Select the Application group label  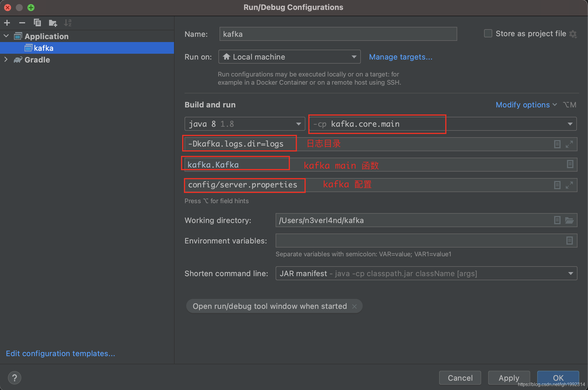click(x=46, y=36)
